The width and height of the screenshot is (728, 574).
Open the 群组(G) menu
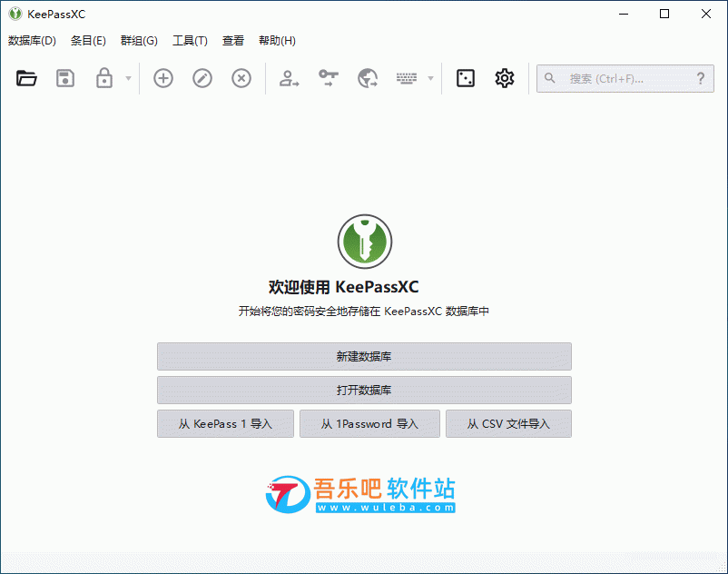139,41
